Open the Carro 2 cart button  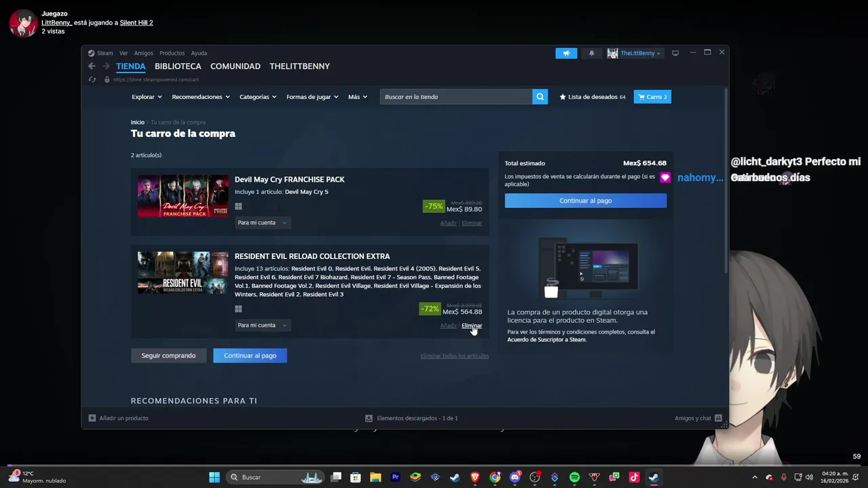[652, 97]
